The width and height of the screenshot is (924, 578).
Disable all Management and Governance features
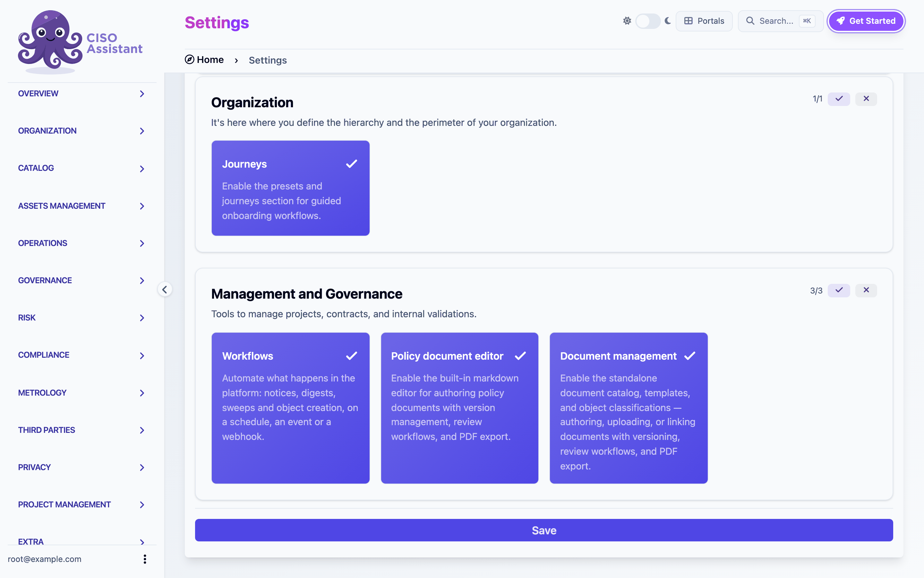tap(866, 290)
